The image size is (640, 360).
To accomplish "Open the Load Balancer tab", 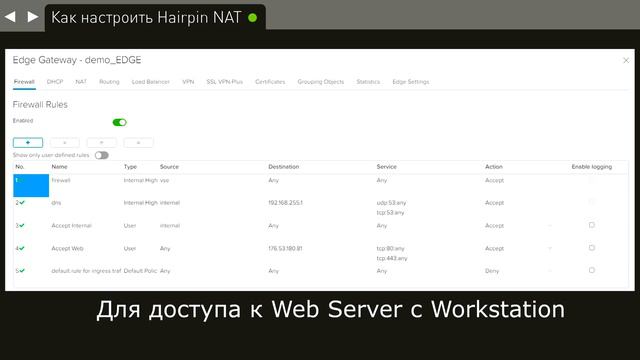I will pyautogui.click(x=150, y=82).
